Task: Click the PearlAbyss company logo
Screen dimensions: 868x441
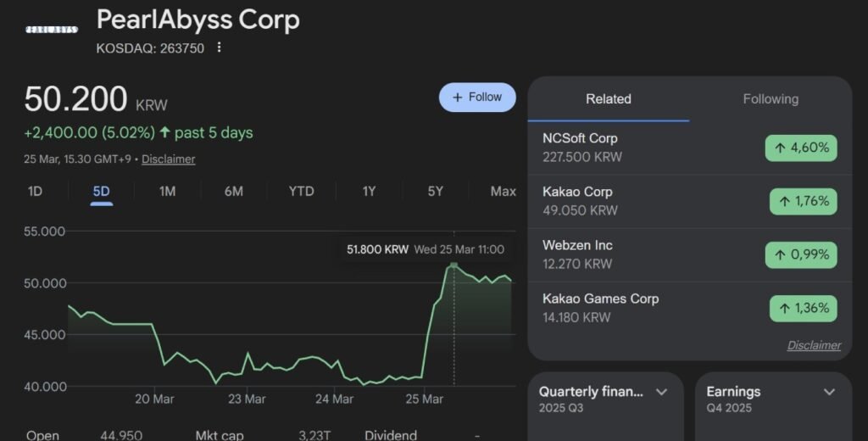Action: (x=52, y=30)
